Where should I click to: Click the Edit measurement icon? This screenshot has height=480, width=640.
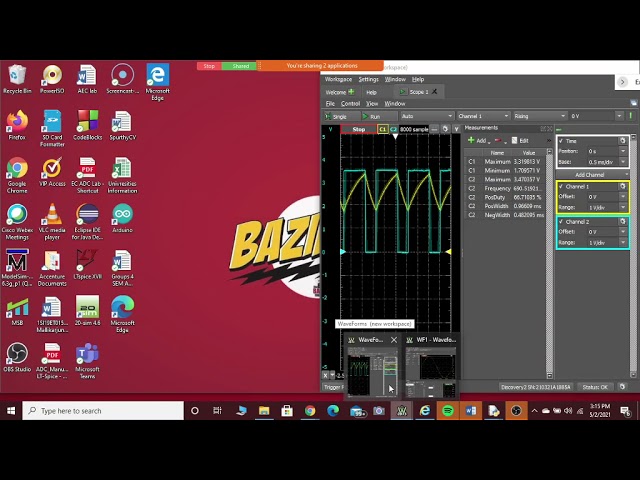coord(514,140)
